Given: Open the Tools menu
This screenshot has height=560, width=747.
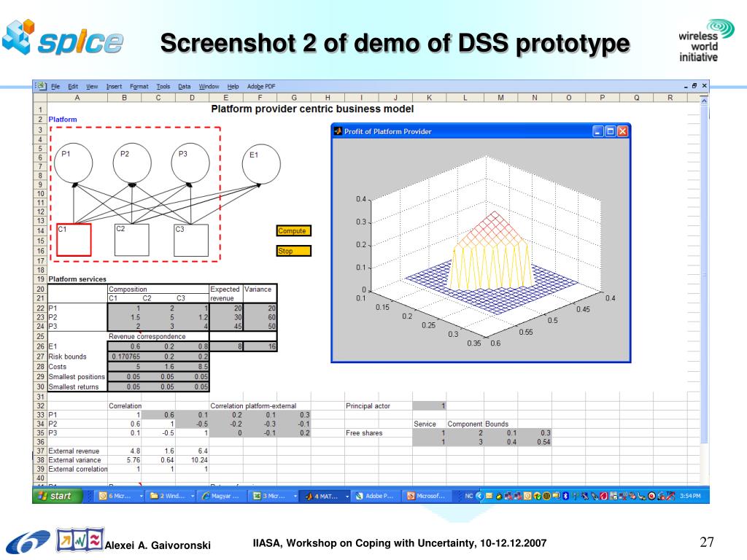Looking at the screenshot, I should [x=163, y=86].
